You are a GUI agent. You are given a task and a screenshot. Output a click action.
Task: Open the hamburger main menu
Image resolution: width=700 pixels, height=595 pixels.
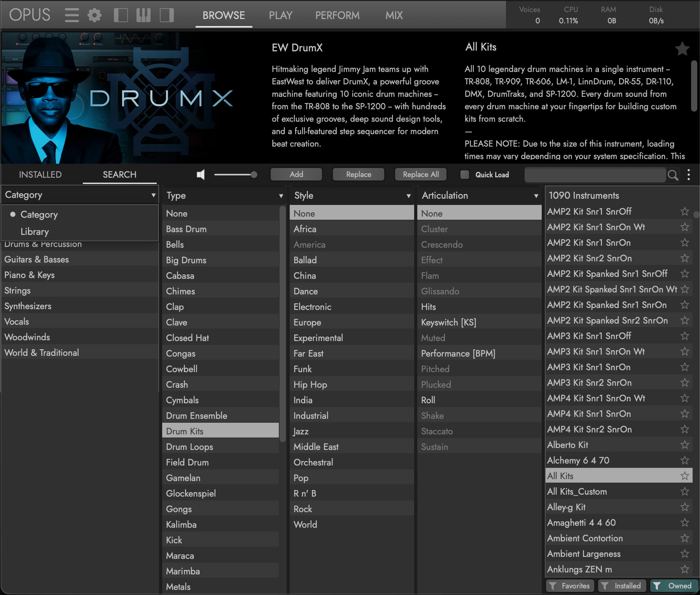[72, 15]
